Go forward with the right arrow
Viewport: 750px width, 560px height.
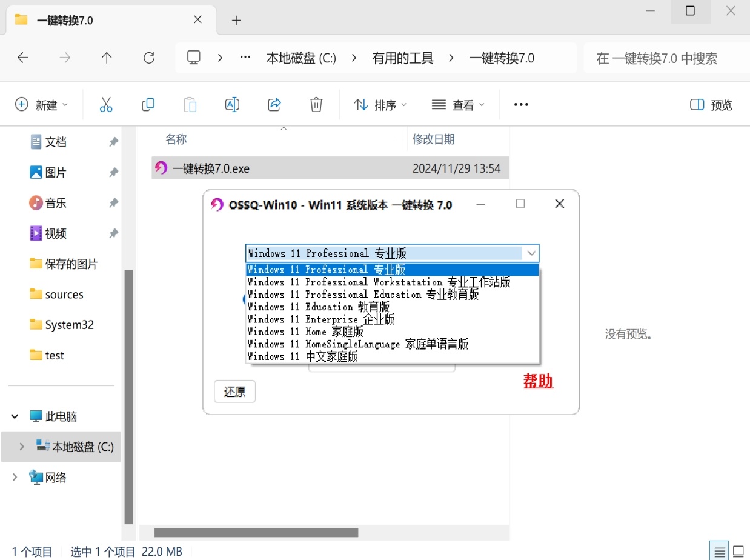point(65,58)
